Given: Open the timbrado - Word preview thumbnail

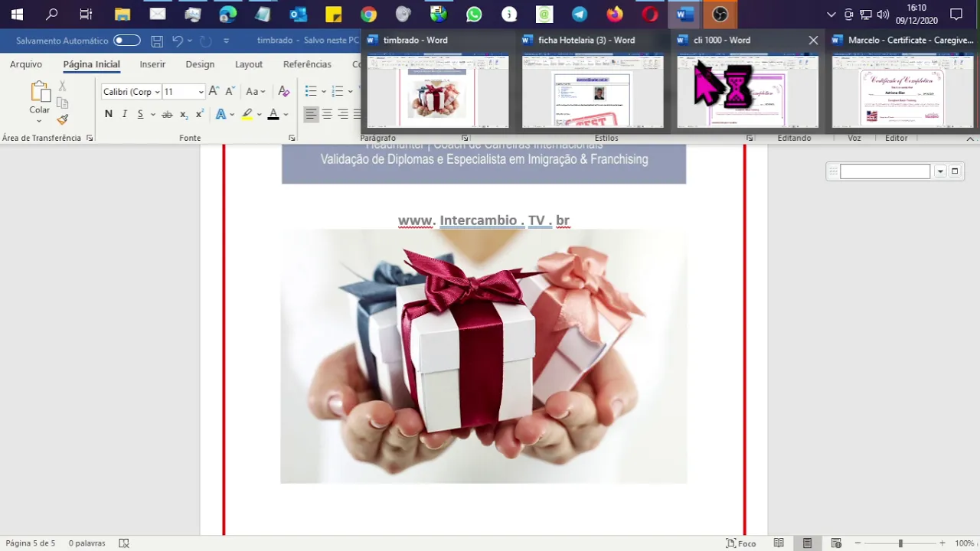Looking at the screenshot, I should (438, 90).
